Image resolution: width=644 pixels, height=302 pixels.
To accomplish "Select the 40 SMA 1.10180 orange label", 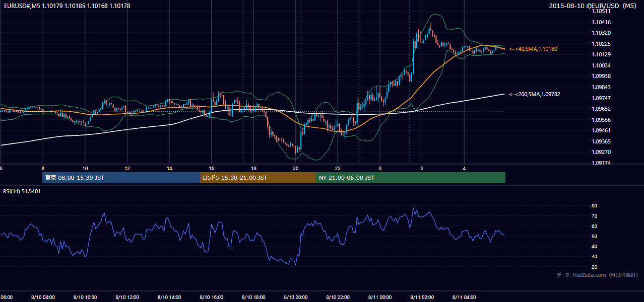I will 533,49.
